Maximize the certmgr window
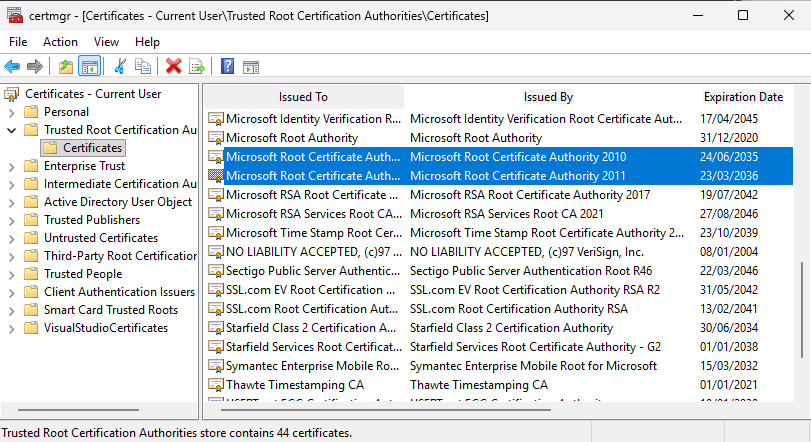The width and height of the screenshot is (811, 442). pyautogui.click(x=743, y=15)
